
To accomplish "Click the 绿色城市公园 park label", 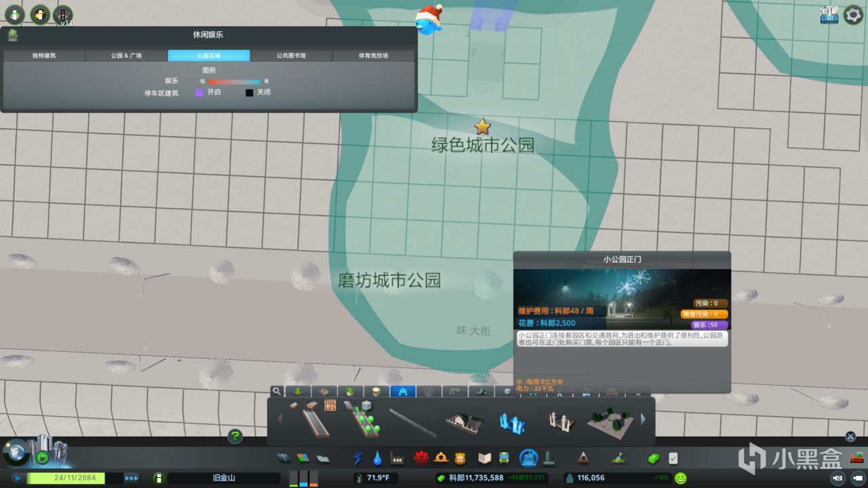I will click(483, 144).
